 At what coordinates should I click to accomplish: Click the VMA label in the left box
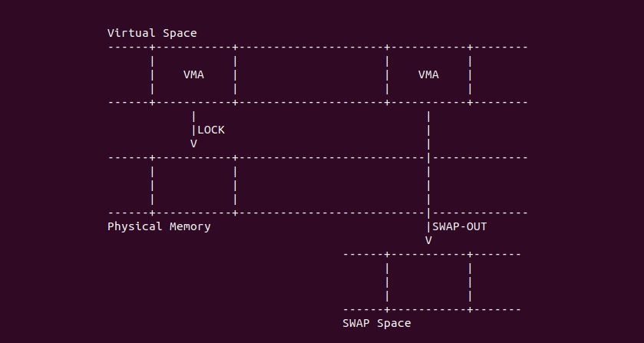[193, 74]
